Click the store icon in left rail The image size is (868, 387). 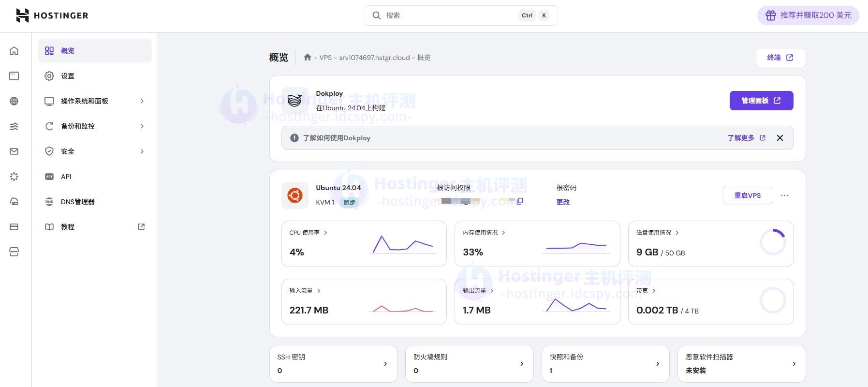tap(14, 252)
